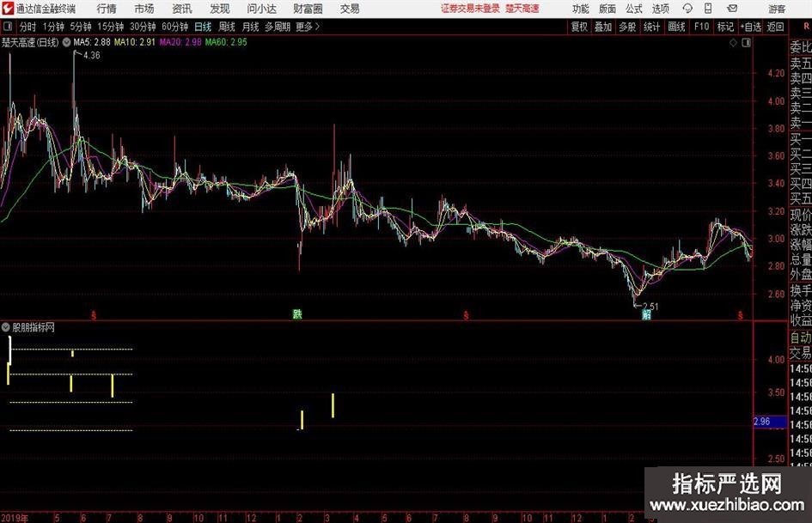Click the MA10: 2.91 label
This screenshot has width=812, height=523.
(135, 42)
